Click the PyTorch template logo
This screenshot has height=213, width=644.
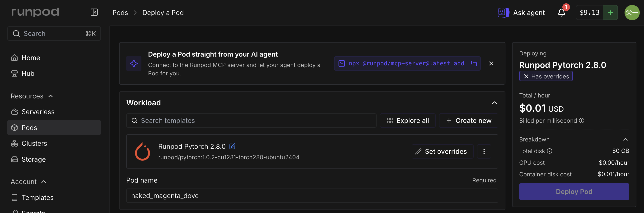tap(142, 151)
